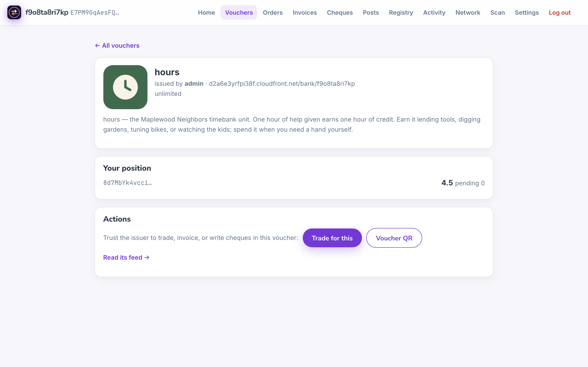Image resolution: width=588 pixels, height=367 pixels.
Task: Log out of the account
Action: [560, 12]
